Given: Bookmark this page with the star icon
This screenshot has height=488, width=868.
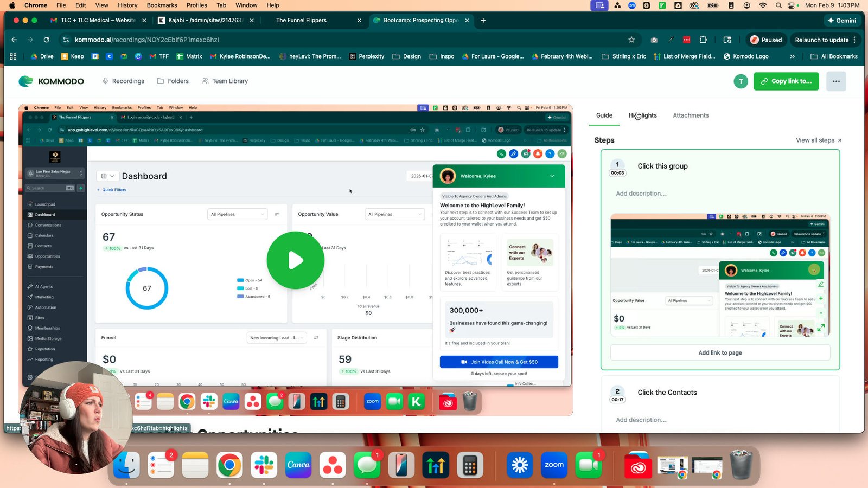Looking at the screenshot, I should pyautogui.click(x=631, y=40).
